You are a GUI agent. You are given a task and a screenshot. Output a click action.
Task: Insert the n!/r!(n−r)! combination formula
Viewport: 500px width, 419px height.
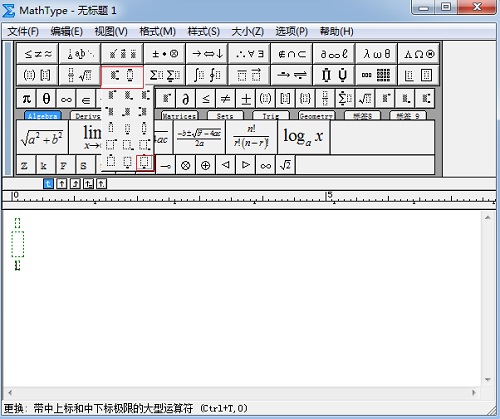click(x=251, y=137)
